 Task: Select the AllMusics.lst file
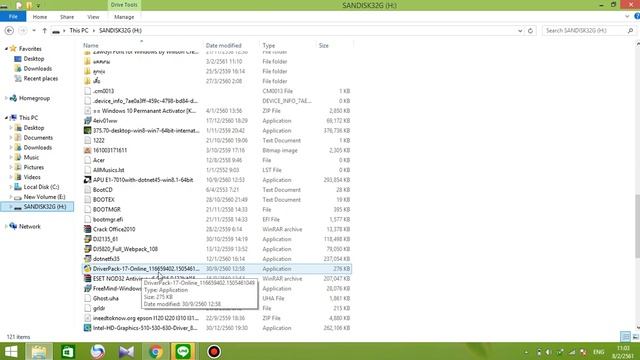(217, 170)
